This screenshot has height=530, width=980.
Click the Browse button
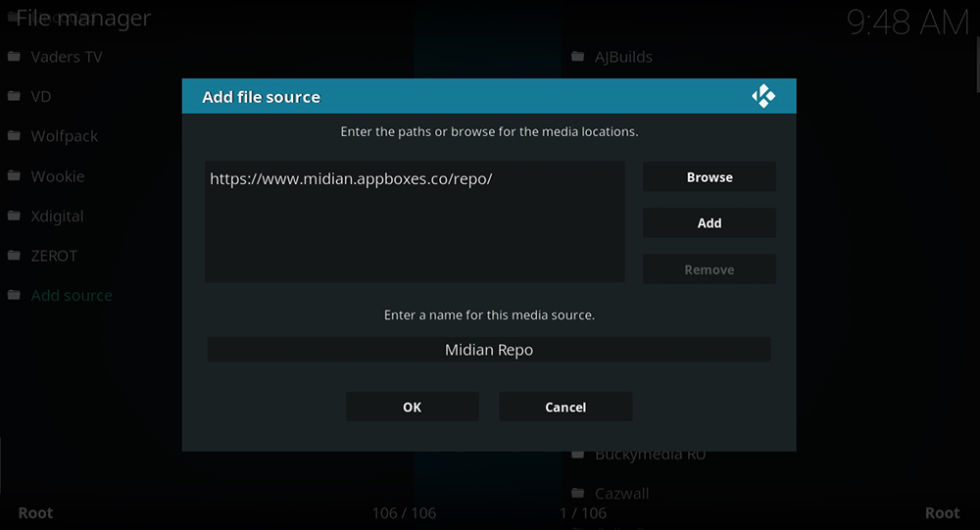tap(710, 177)
